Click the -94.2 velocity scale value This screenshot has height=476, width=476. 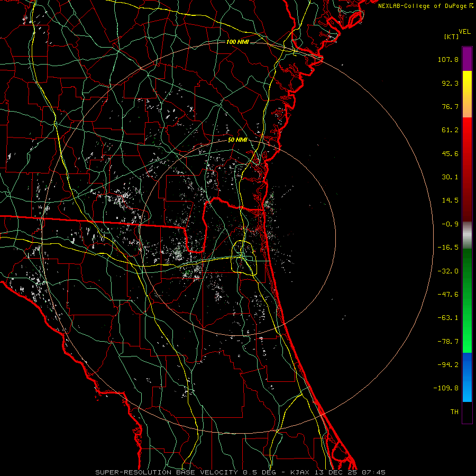click(x=448, y=365)
